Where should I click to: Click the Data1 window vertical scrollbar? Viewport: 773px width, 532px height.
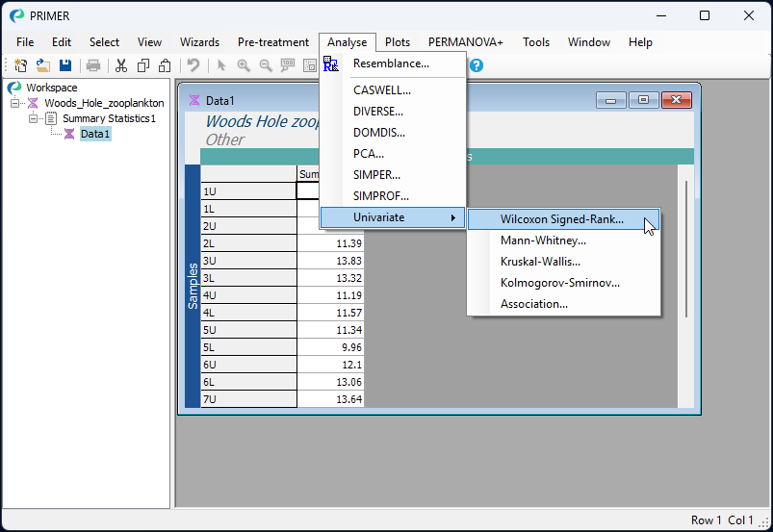[686, 250]
